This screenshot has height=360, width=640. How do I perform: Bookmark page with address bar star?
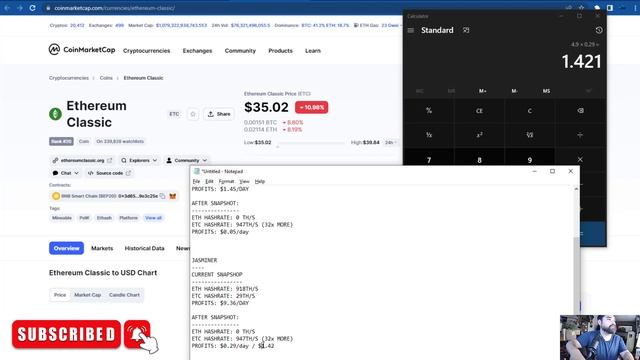click(581, 8)
